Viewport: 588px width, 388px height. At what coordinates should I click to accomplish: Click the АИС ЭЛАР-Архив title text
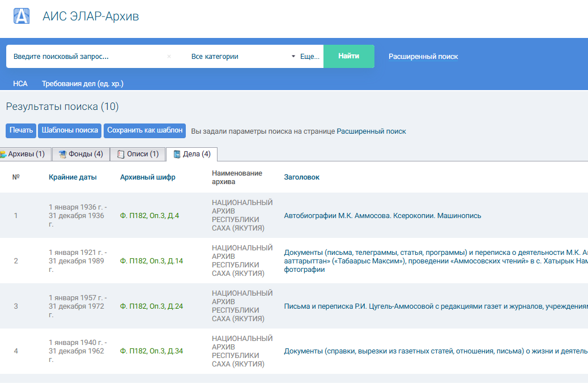point(91,16)
